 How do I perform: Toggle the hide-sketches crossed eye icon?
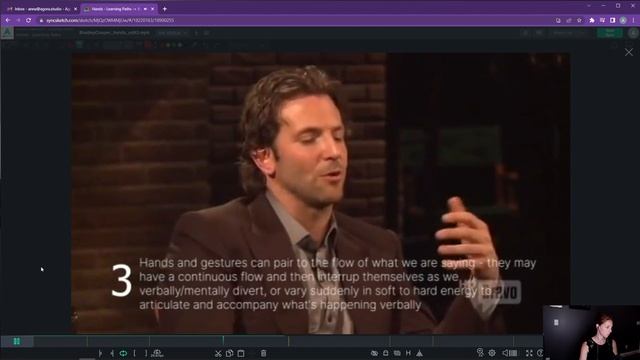374,353
